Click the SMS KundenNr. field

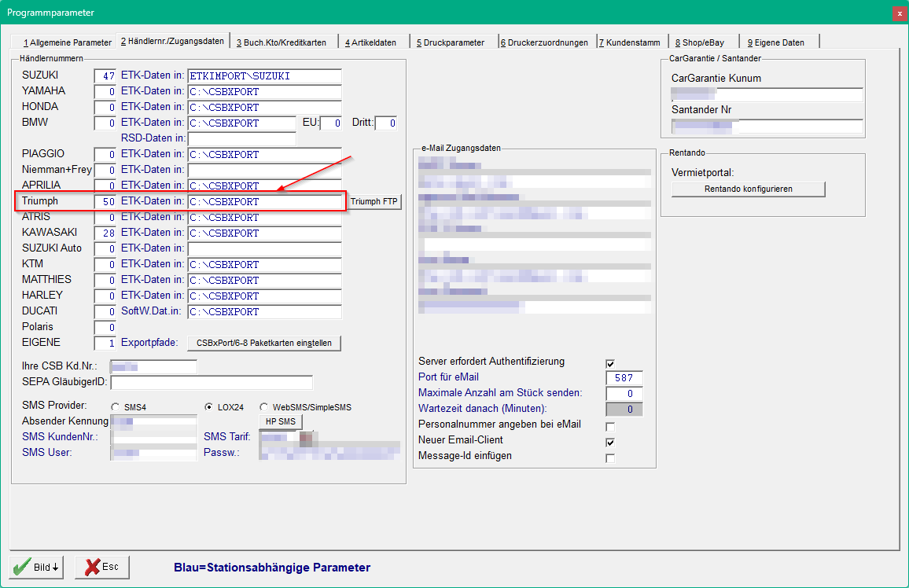click(153, 437)
